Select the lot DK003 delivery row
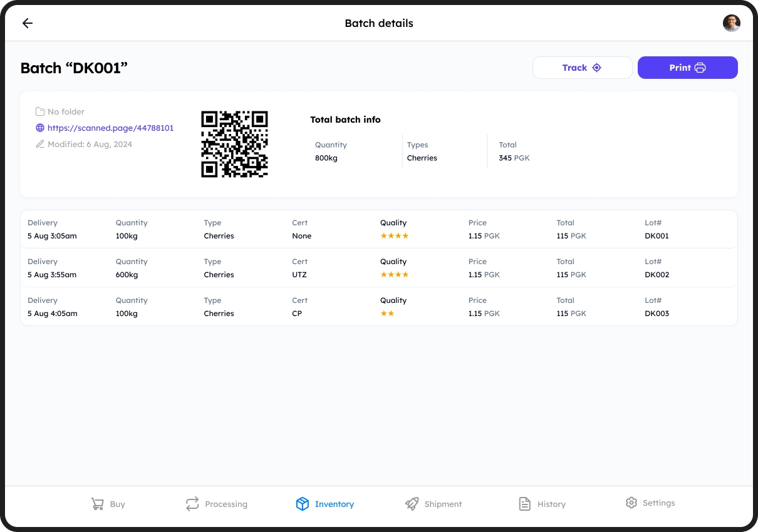The image size is (758, 532). pyautogui.click(x=379, y=307)
